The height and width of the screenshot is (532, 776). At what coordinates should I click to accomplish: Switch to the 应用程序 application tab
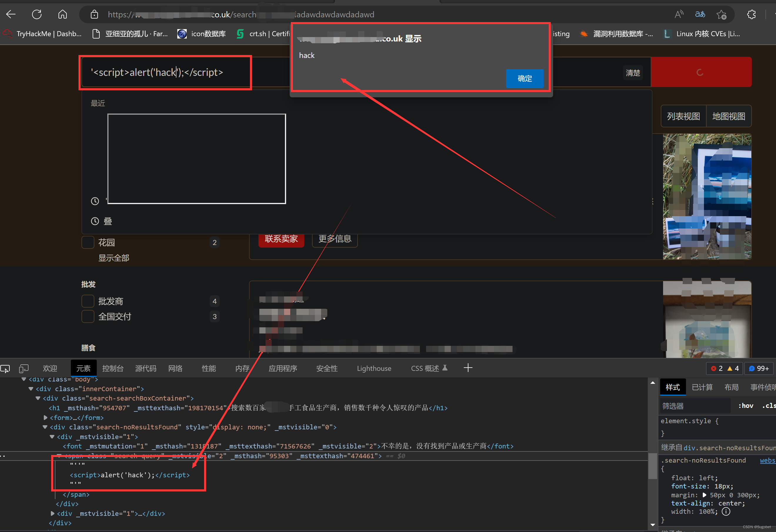pyautogui.click(x=283, y=368)
